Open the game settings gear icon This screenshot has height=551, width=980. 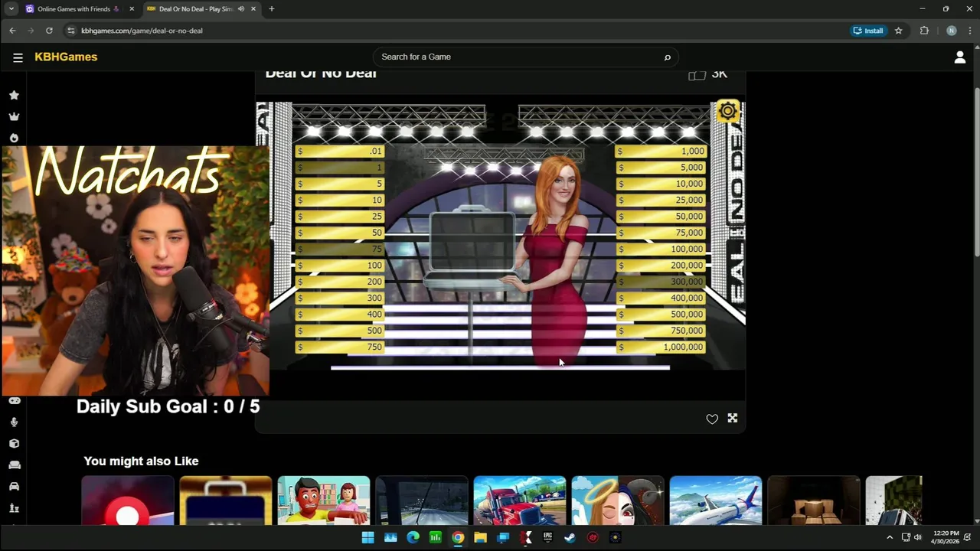[x=727, y=112]
